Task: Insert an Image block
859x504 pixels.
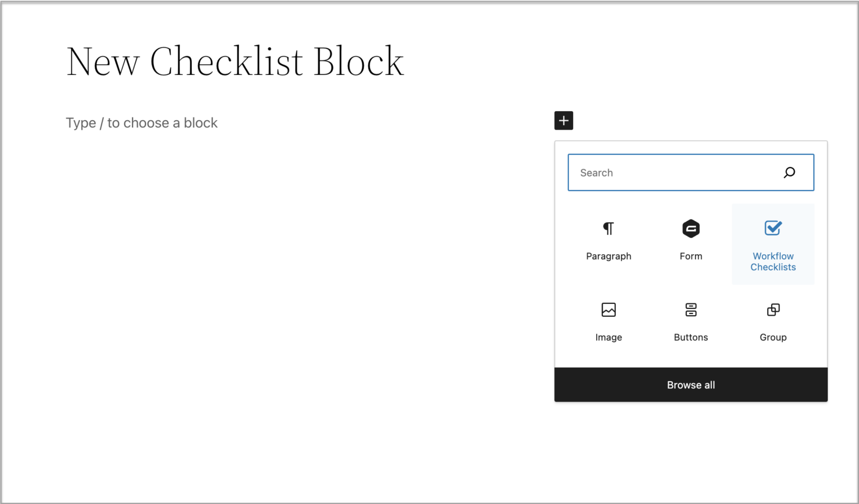Action: (x=608, y=321)
